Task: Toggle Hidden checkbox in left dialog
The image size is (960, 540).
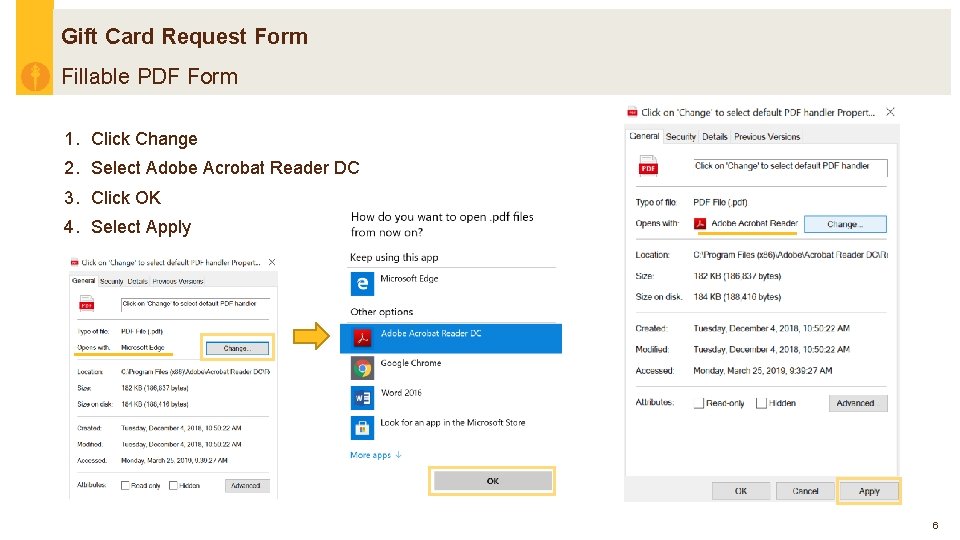Action: coord(173,486)
